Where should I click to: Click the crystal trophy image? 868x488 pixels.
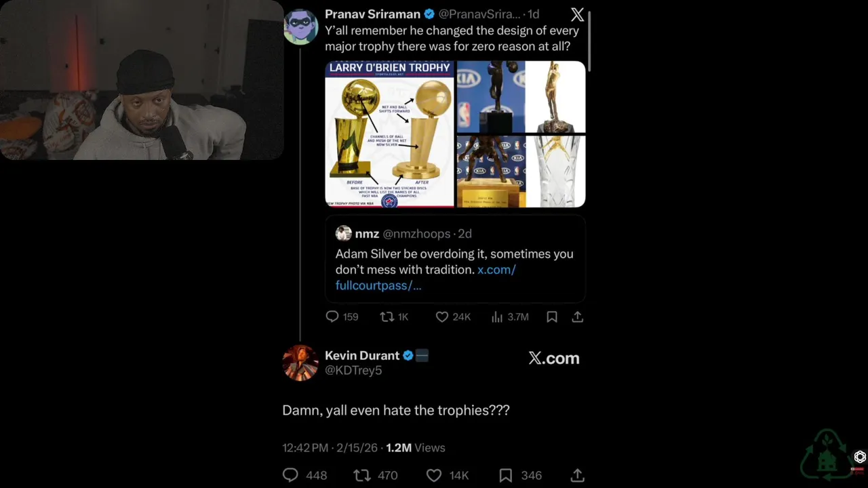pos(555,171)
